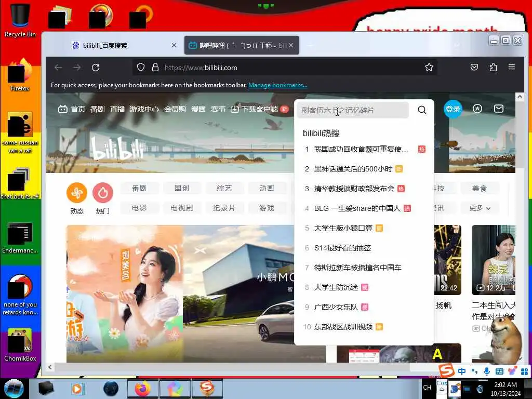Viewport: 532px width, 399px height.
Task: Click the 综艺 category button
Action: pyautogui.click(x=224, y=188)
